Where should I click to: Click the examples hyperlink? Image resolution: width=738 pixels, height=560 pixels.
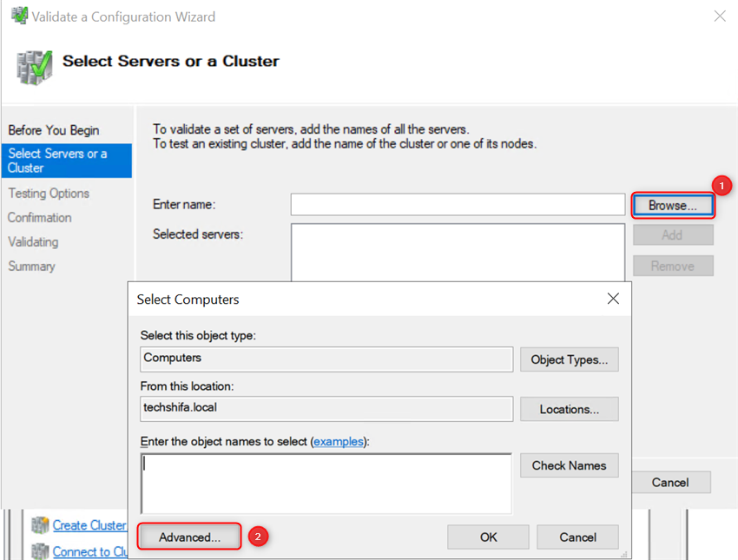(339, 441)
